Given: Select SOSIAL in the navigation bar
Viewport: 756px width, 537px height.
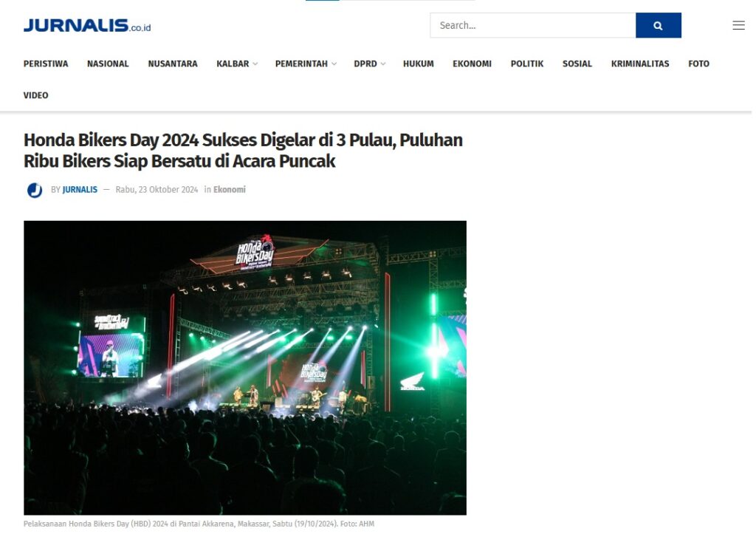Looking at the screenshot, I should (577, 64).
